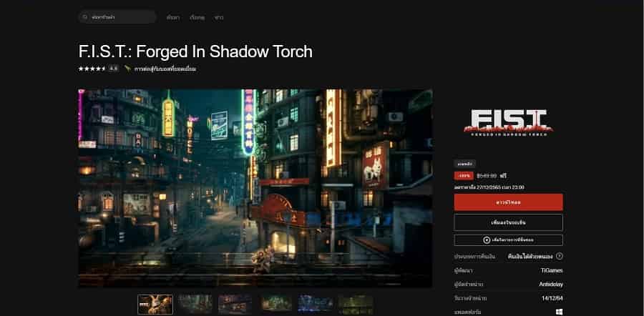Click the sale end date line reading 27/12/2565

[489, 187]
